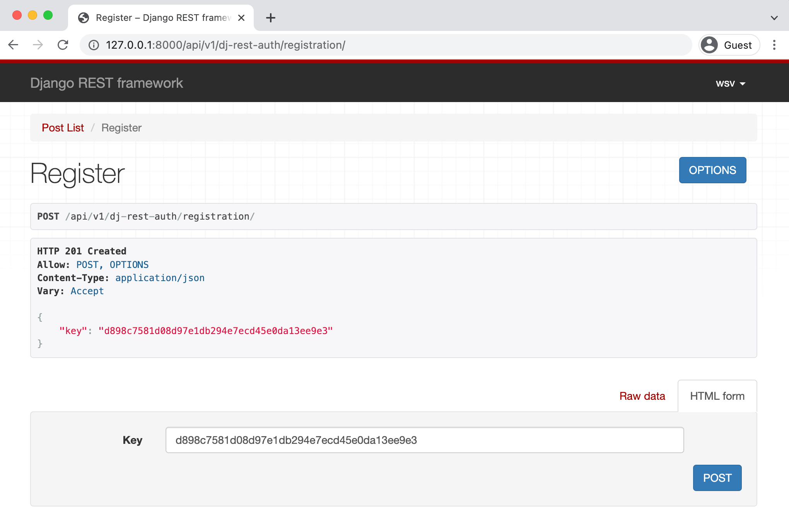Click the POST /api/v1/dj-rest-auth/registration/ request line
Screen dimensions: 789x532
click(x=146, y=217)
